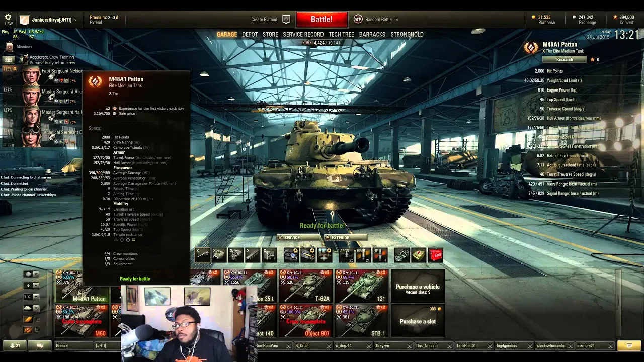Screen dimensions: 644x362
Task: Select the T-62A tank in carousel
Action: pos(306,286)
